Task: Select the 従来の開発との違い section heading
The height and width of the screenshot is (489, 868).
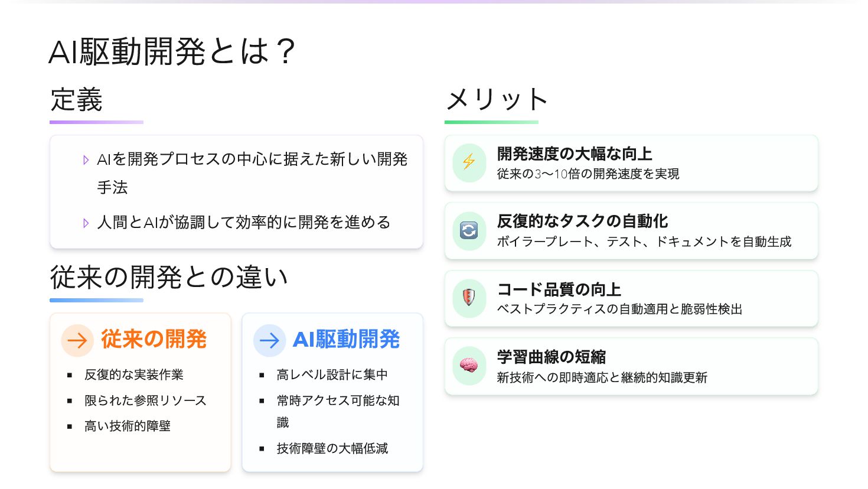Action: (x=169, y=277)
